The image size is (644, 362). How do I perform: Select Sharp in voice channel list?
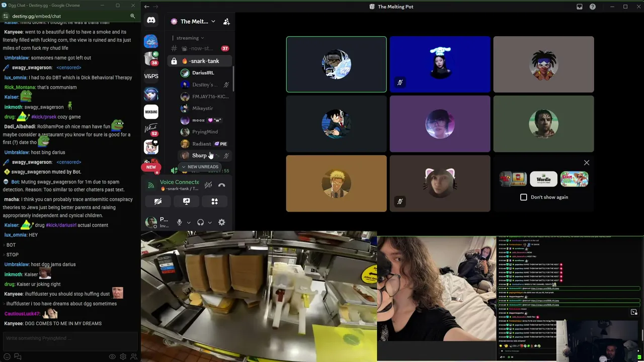[x=205, y=155]
